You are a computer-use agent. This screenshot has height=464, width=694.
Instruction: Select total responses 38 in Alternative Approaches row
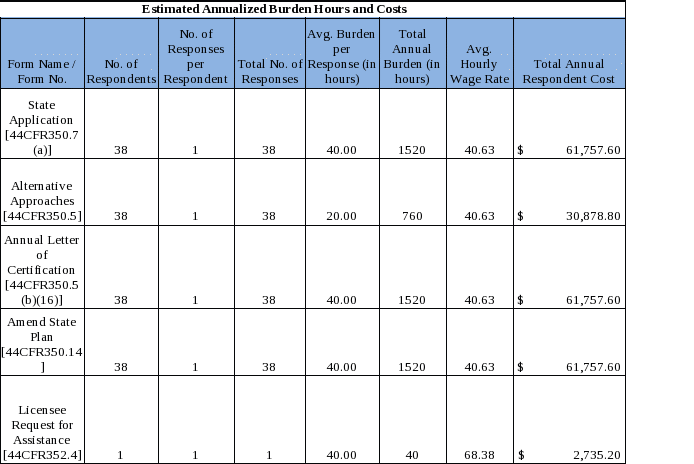pos(269,216)
